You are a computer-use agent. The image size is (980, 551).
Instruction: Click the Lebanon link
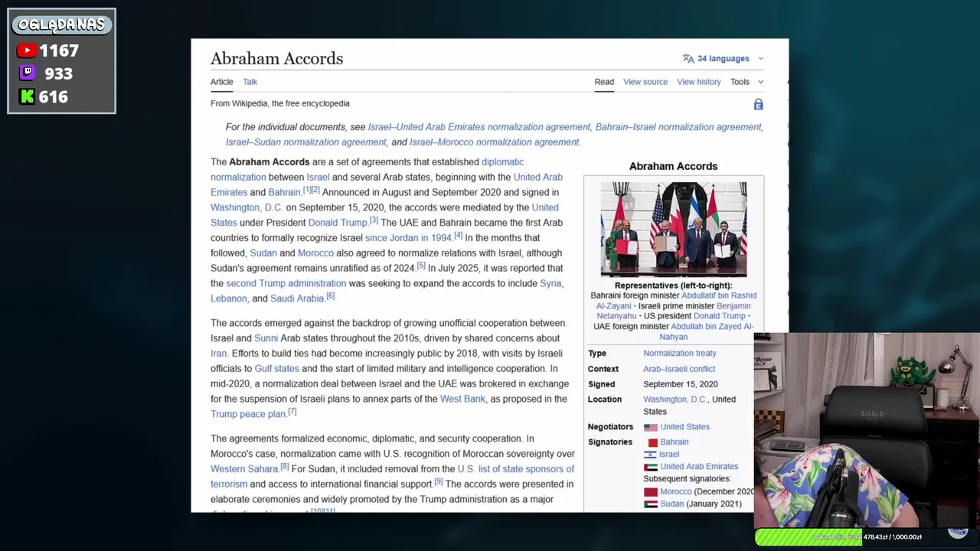[229, 298]
